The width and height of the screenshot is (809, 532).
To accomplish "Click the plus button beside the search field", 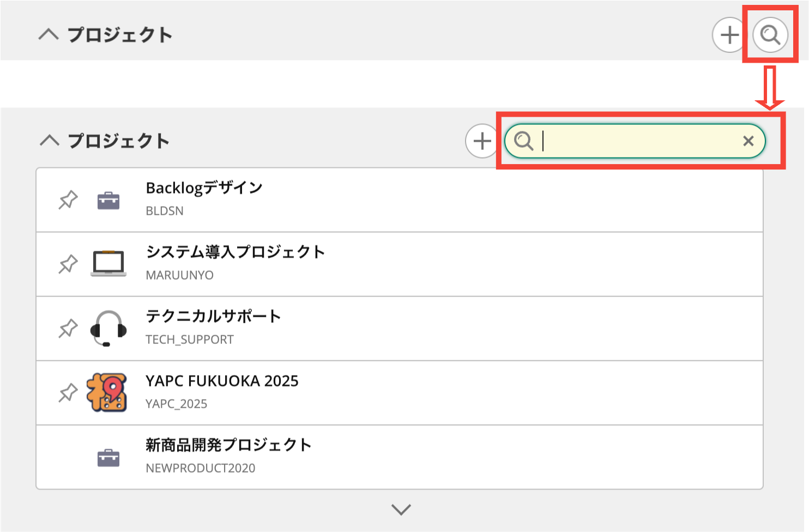I will (482, 141).
